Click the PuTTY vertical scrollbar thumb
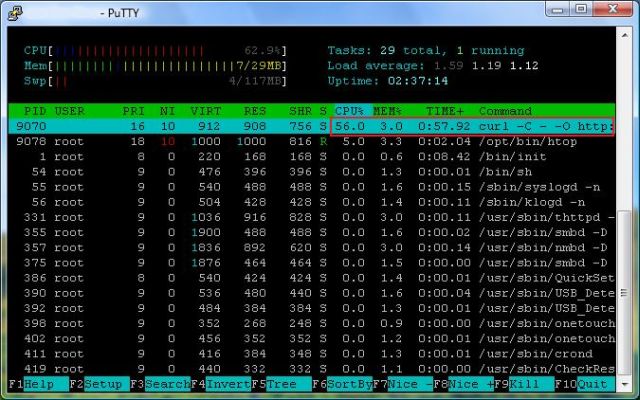The image size is (640, 400). [624, 293]
